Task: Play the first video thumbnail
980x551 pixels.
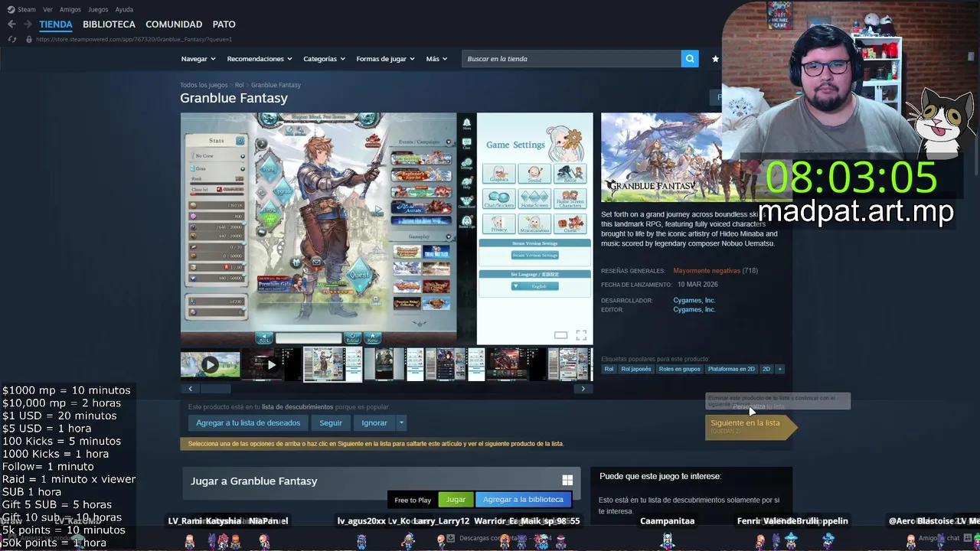Action: point(210,364)
